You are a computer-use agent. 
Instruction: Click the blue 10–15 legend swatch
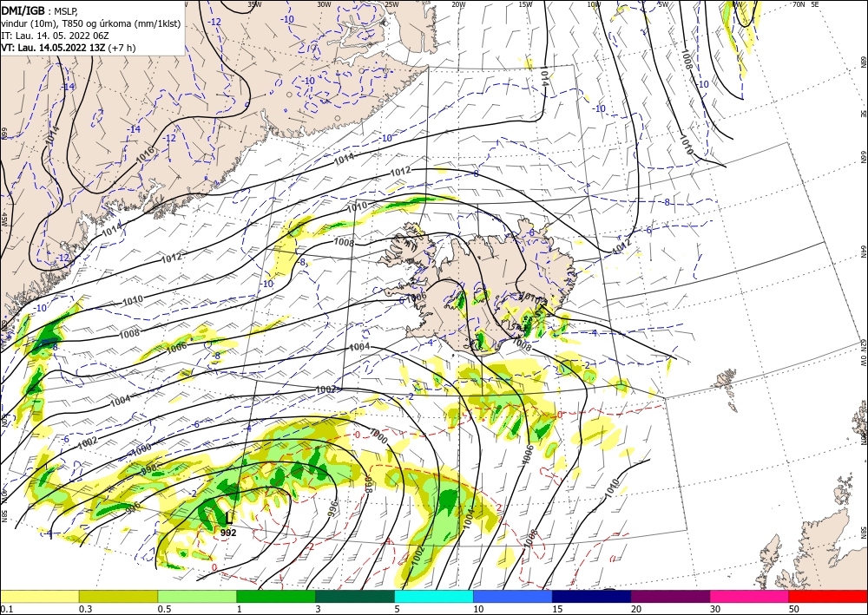[513, 597]
